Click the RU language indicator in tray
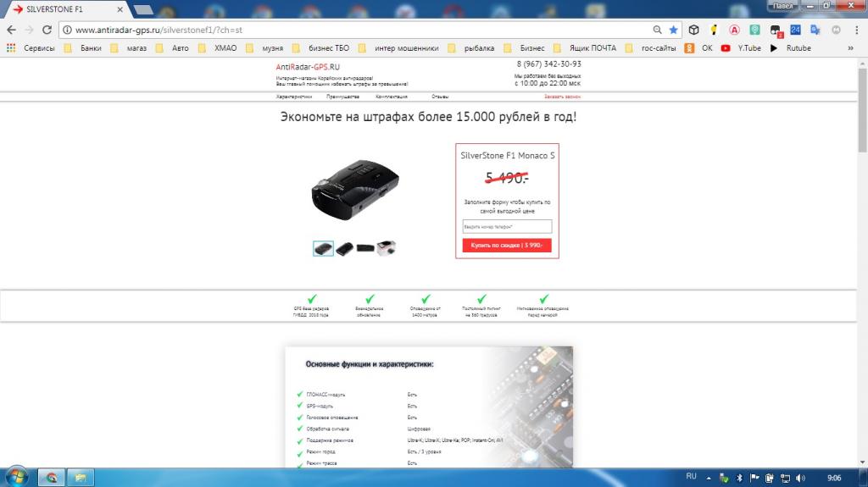Screen dimensions: 868x487 point(691,477)
